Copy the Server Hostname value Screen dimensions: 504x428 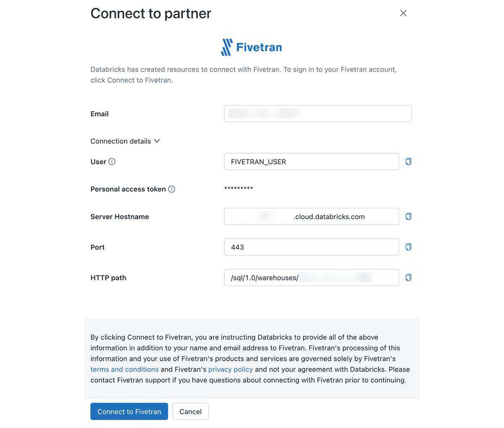tap(408, 217)
